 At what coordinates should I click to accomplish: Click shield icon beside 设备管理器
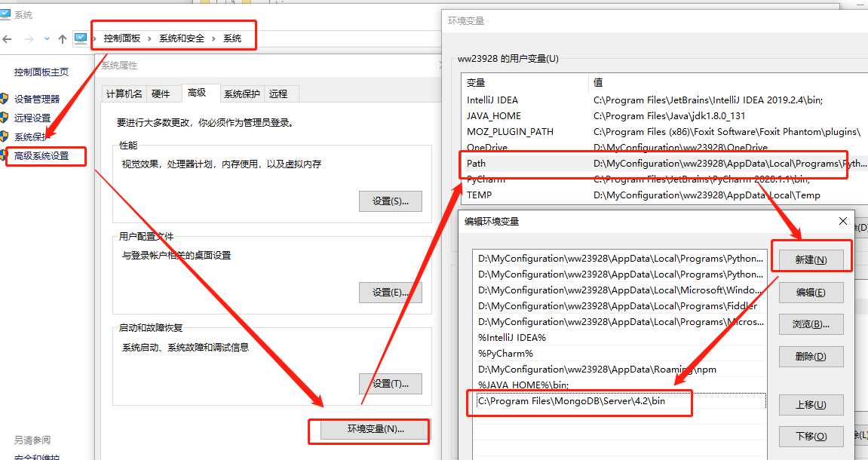5,99
